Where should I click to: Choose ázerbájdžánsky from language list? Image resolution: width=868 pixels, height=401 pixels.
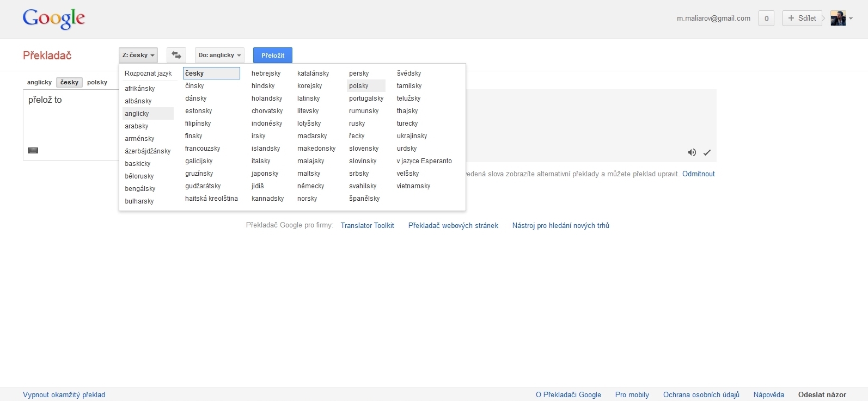point(148,151)
